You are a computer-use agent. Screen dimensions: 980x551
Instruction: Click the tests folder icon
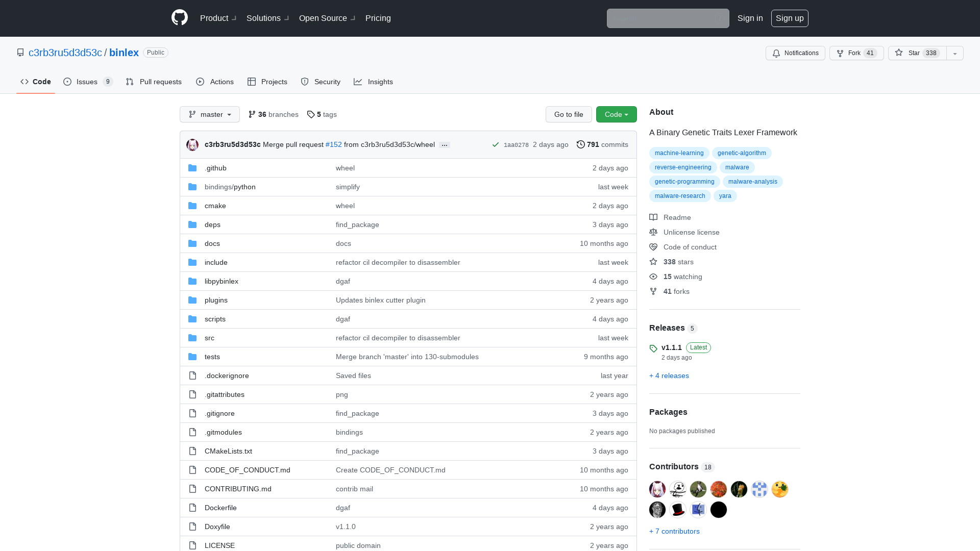point(192,357)
